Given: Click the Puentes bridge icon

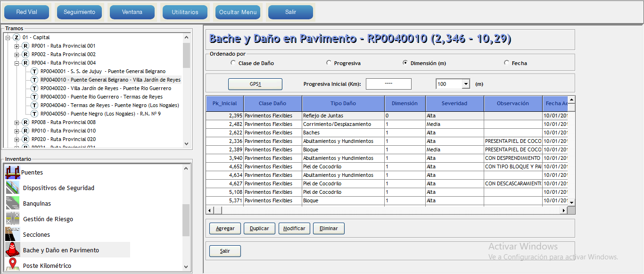Looking at the screenshot, I should point(13,173).
